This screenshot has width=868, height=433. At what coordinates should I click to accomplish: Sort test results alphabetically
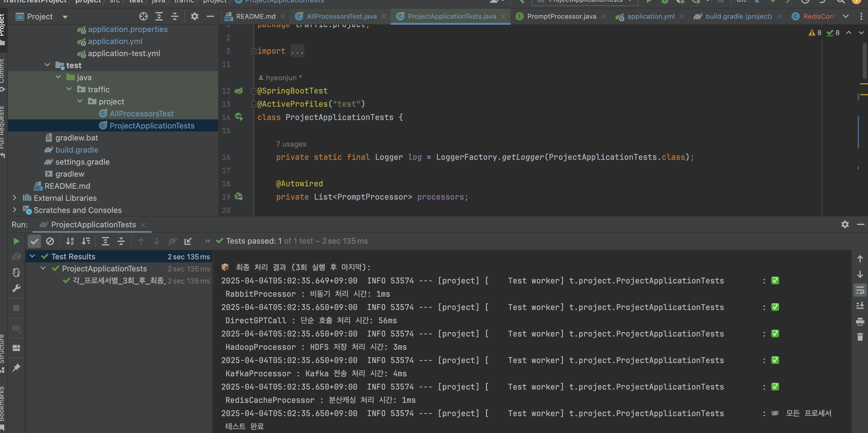(70, 241)
